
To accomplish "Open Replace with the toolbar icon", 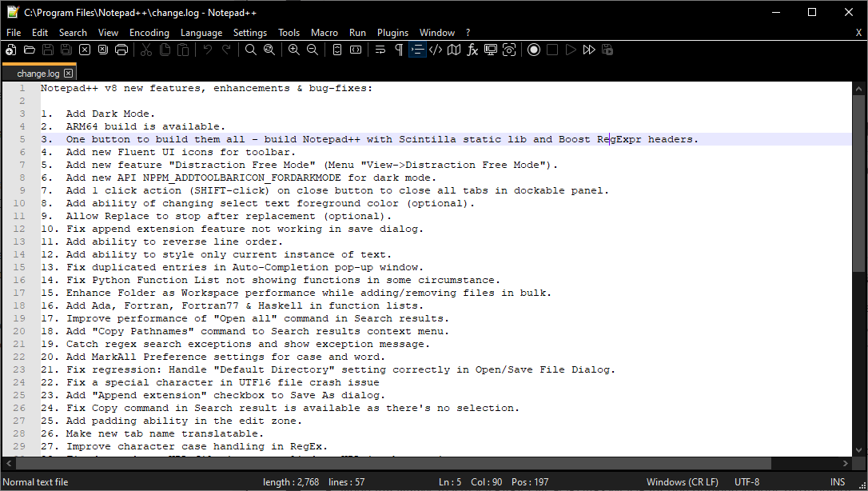I will point(269,50).
